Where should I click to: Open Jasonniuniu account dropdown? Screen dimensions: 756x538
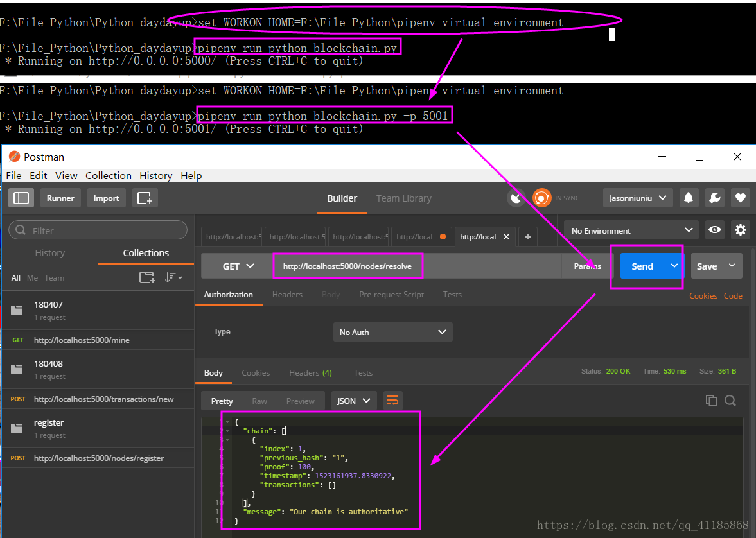point(637,198)
